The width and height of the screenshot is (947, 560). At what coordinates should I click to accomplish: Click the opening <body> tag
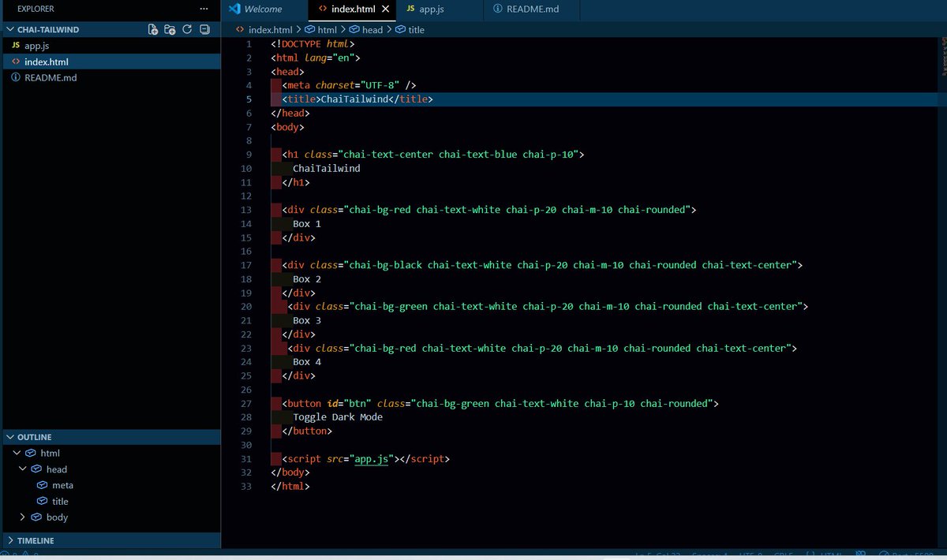[287, 127]
